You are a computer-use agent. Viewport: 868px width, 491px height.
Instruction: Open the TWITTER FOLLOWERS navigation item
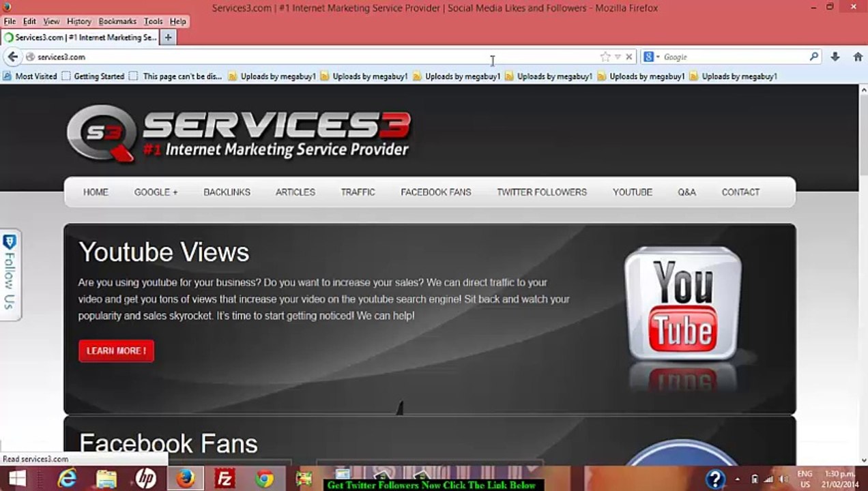[541, 192]
